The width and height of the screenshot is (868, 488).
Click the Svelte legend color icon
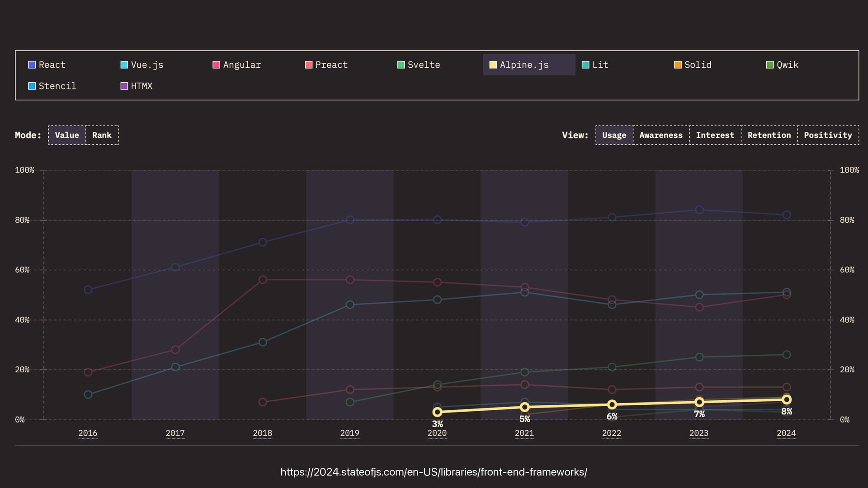point(401,65)
